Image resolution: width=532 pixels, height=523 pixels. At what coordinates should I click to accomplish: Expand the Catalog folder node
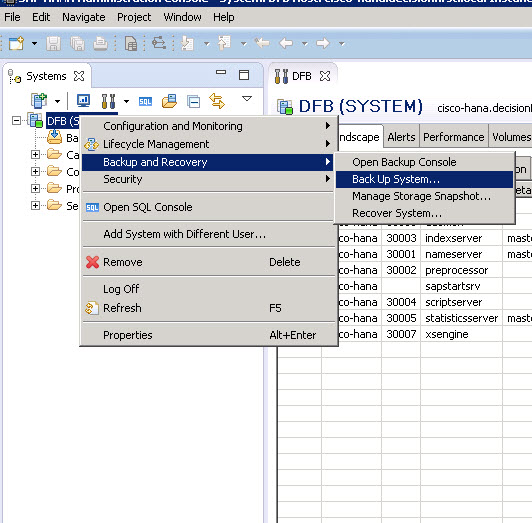click(x=35, y=155)
